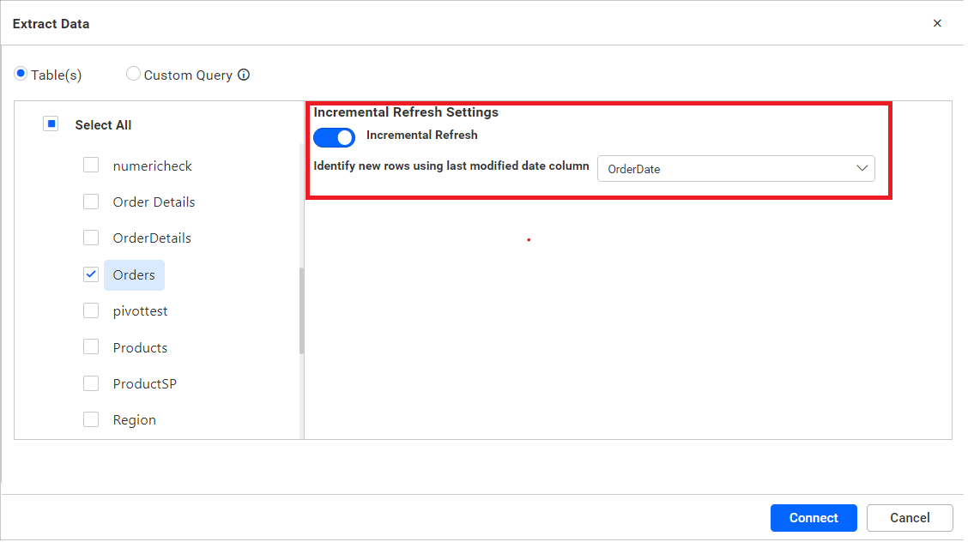The image size is (980, 542).
Task: Click the Orders table name
Action: [x=134, y=274]
